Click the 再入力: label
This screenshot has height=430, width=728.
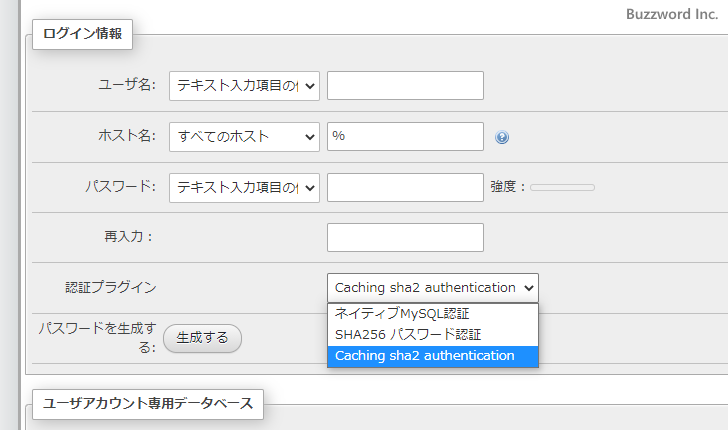click(128, 237)
